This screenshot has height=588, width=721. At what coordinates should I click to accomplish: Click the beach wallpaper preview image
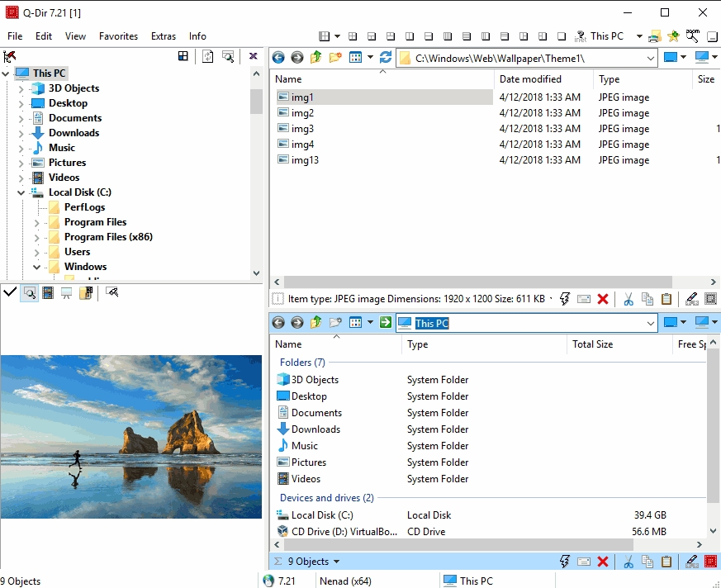[x=131, y=437]
